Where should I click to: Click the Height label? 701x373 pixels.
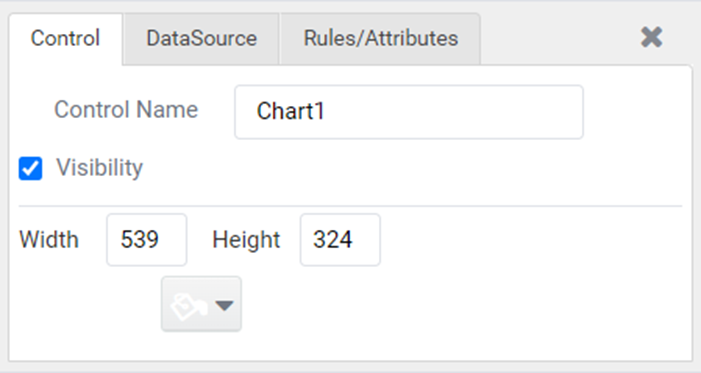coord(246,240)
